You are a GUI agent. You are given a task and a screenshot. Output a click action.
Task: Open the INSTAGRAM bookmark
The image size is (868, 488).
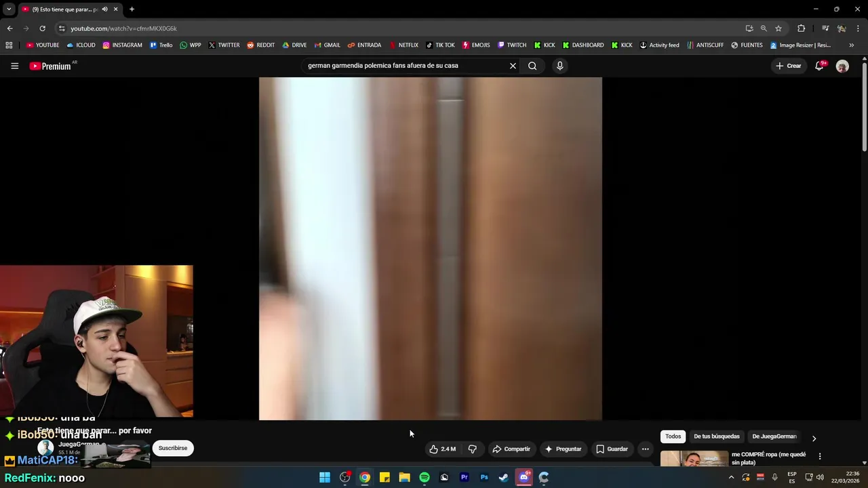(x=122, y=45)
